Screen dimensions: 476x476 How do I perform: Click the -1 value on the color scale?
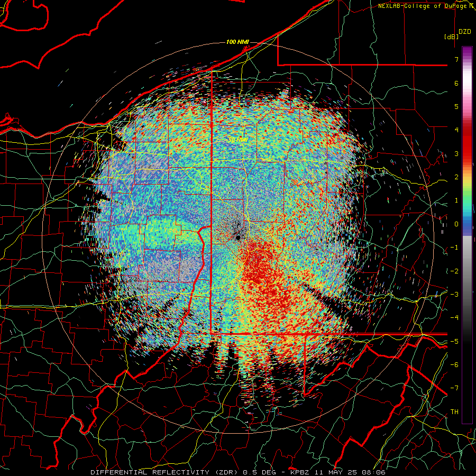454,248
